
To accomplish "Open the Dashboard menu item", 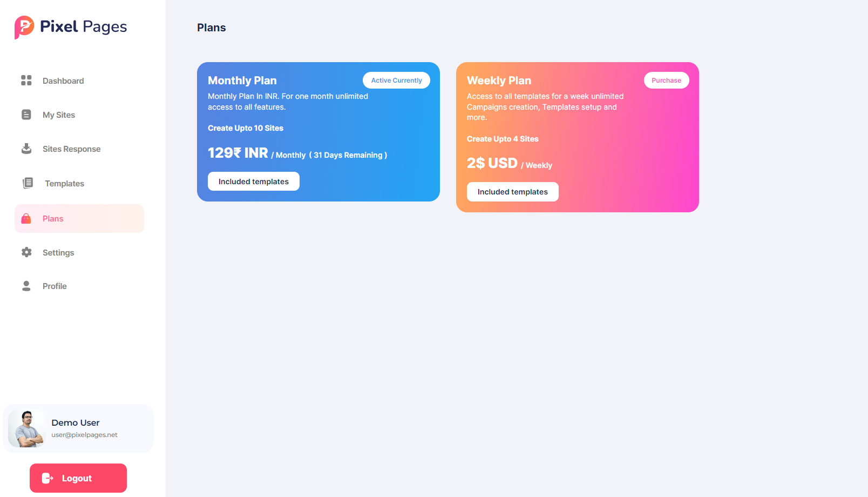I will pos(63,81).
